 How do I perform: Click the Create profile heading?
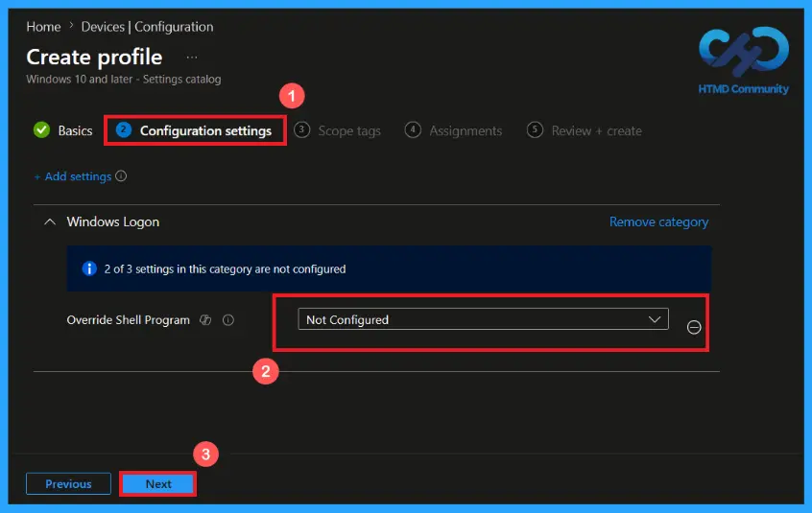(x=94, y=57)
